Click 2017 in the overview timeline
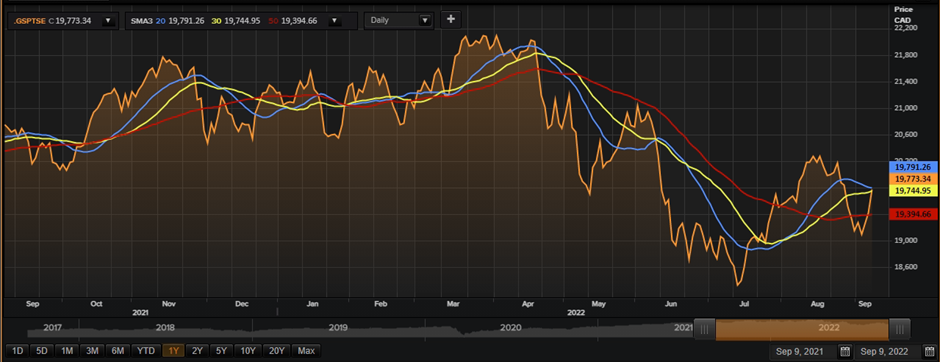 coord(52,328)
